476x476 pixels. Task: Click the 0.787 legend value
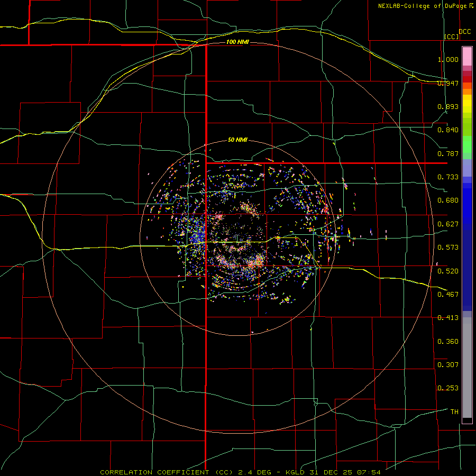448,153
